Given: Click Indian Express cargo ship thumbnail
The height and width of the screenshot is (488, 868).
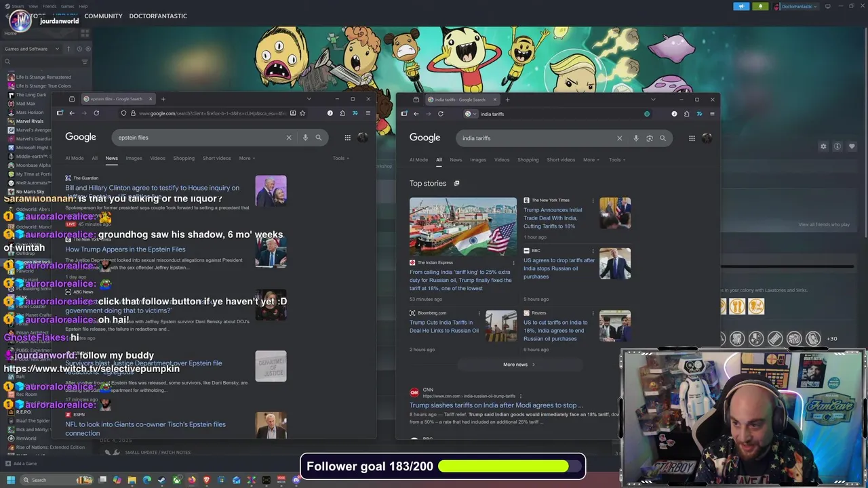Looking at the screenshot, I should (463, 227).
